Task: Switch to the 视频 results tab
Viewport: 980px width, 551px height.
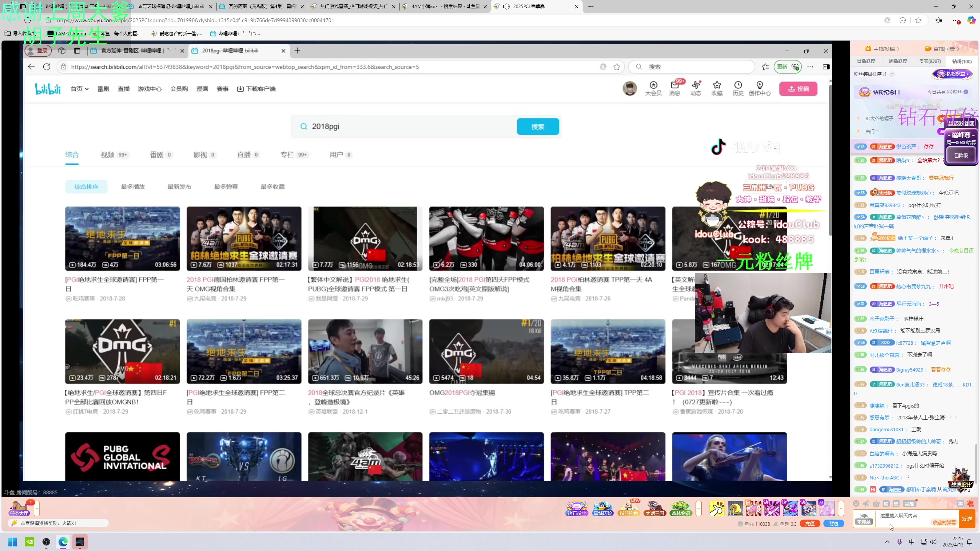Action: coord(114,155)
